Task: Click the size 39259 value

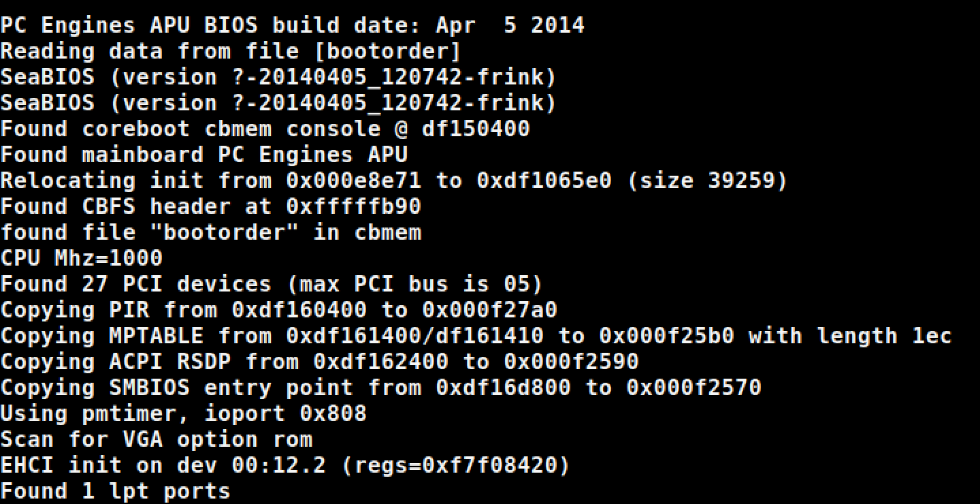Action: click(x=741, y=181)
